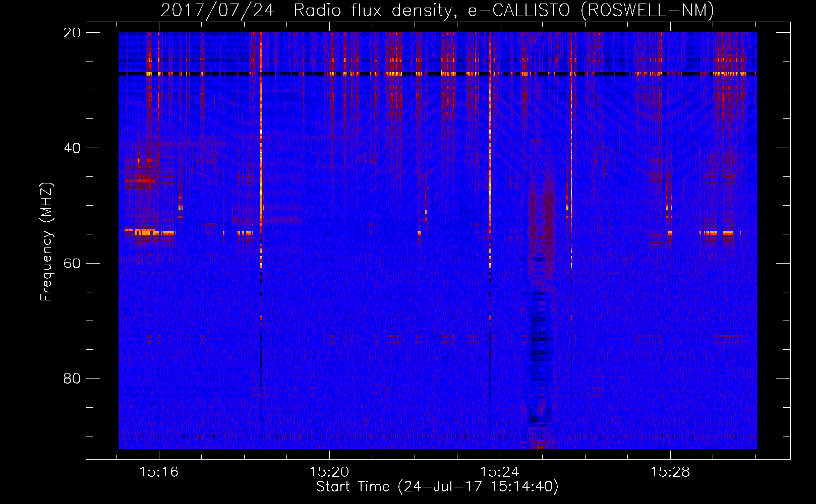
Task: Click the '80' frequency tick label
Action: point(72,379)
